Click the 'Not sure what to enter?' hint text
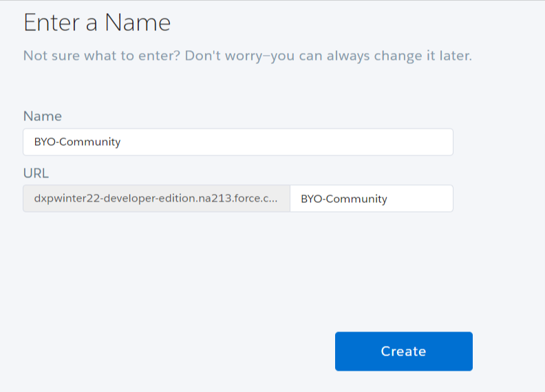 102,56
